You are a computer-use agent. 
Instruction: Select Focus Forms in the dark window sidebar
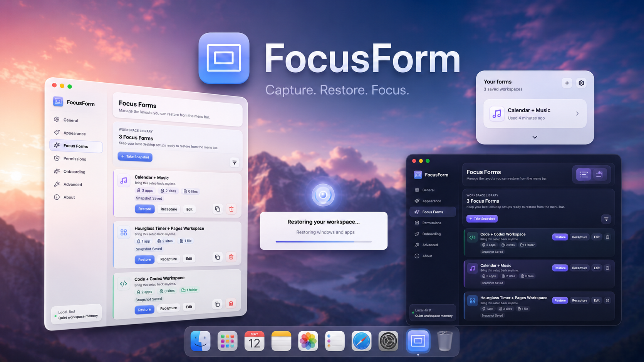[x=433, y=212]
